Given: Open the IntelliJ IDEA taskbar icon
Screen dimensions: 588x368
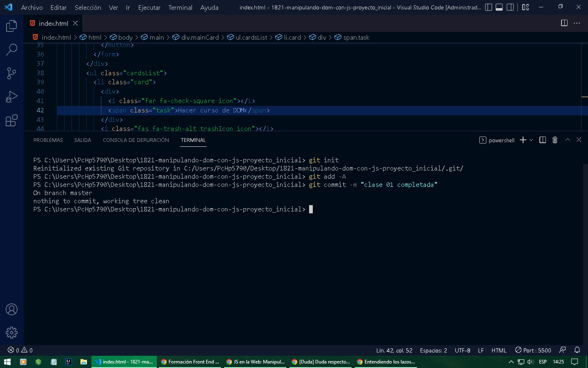Looking at the screenshot, I should [x=68, y=362].
